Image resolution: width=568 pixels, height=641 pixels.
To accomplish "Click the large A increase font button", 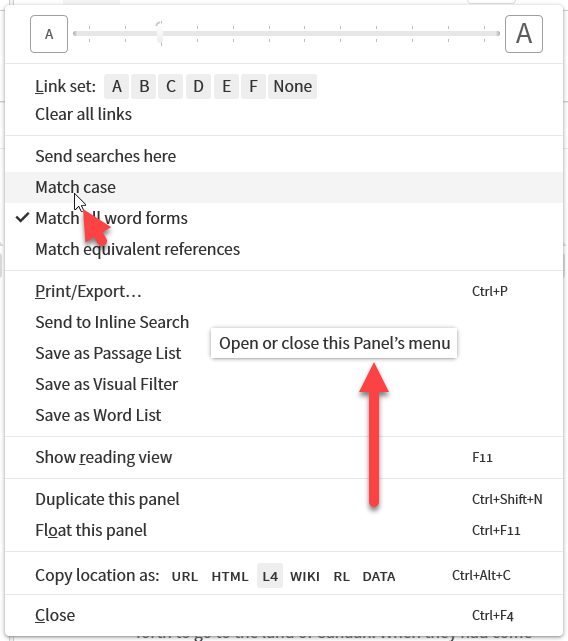I will (523, 34).
